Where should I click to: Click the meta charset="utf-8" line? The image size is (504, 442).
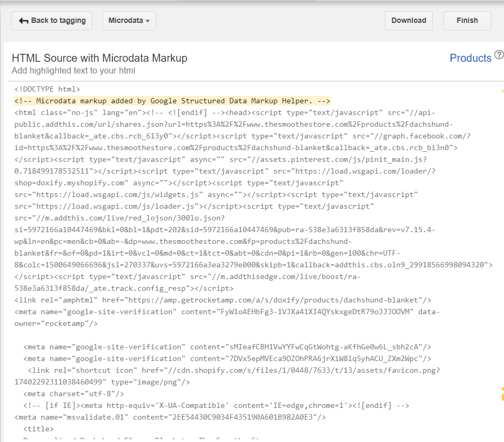point(73,394)
